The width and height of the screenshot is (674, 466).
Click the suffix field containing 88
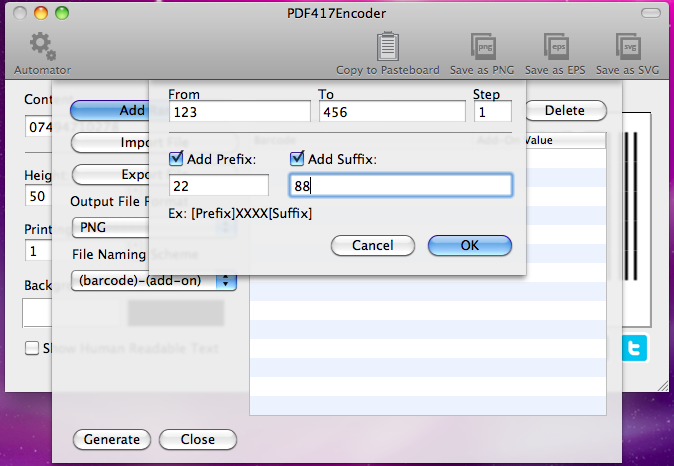[401, 186]
